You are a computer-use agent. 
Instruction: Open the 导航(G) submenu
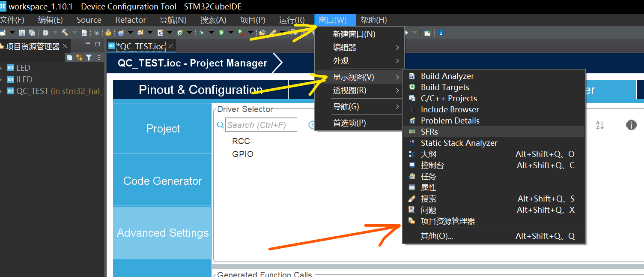[x=359, y=107]
